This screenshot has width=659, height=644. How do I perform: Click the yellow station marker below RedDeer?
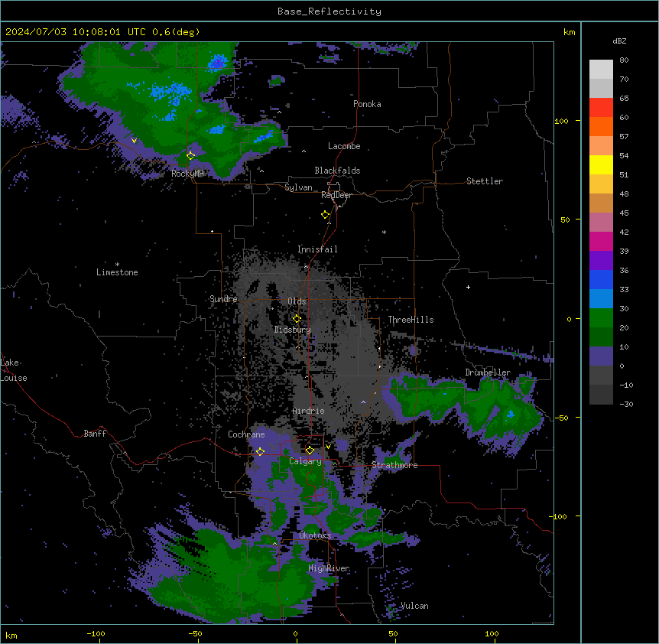pyautogui.click(x=325, y=215)
